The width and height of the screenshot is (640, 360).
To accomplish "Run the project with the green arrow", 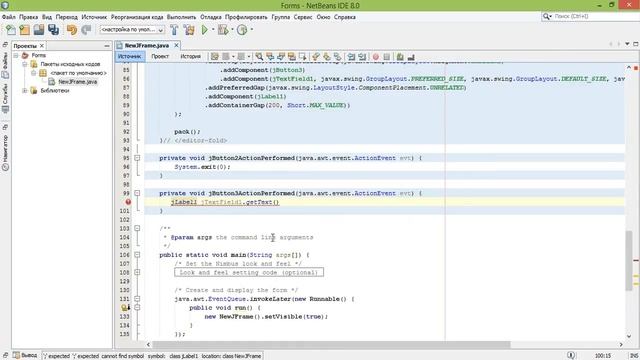I will point(204,30).
